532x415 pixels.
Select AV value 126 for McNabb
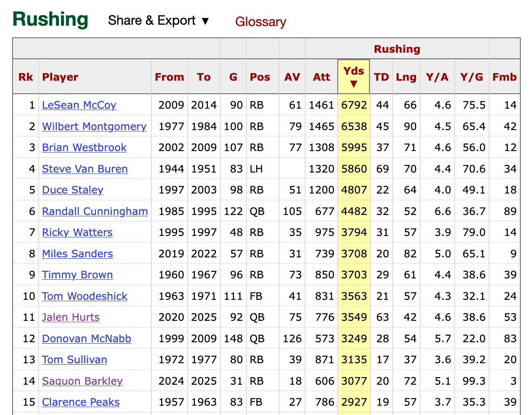pos(292,339)
